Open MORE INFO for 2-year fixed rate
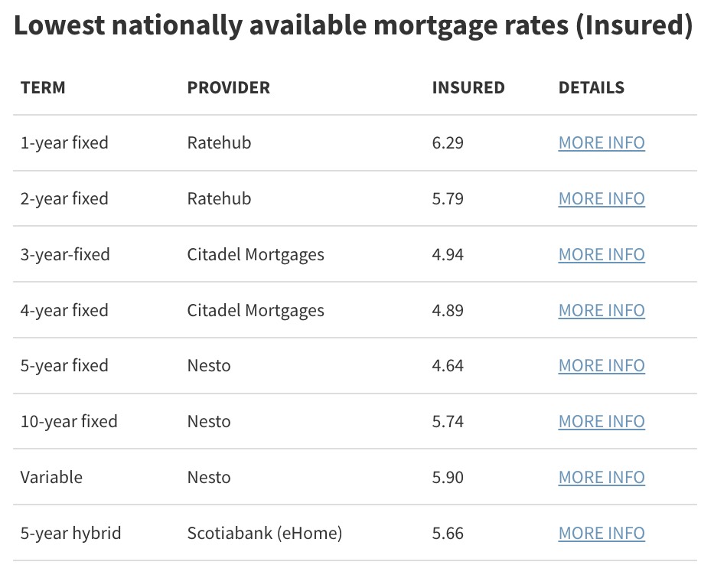 click(602, 199)
